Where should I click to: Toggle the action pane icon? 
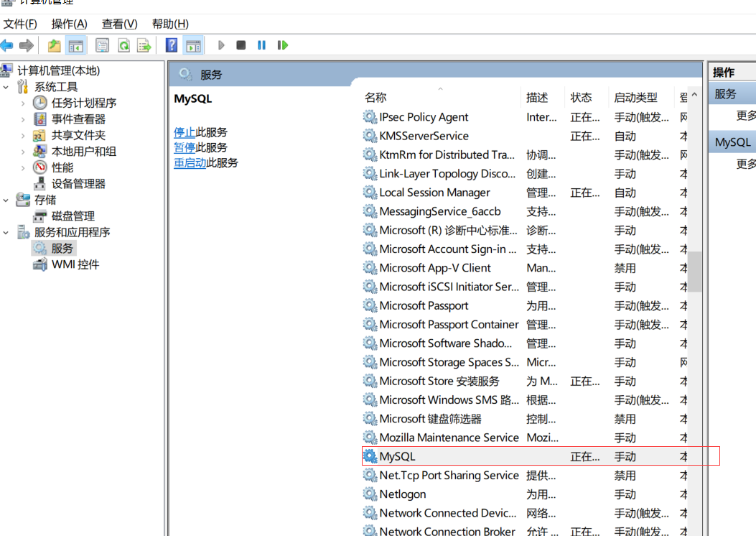tap(193, 45)
